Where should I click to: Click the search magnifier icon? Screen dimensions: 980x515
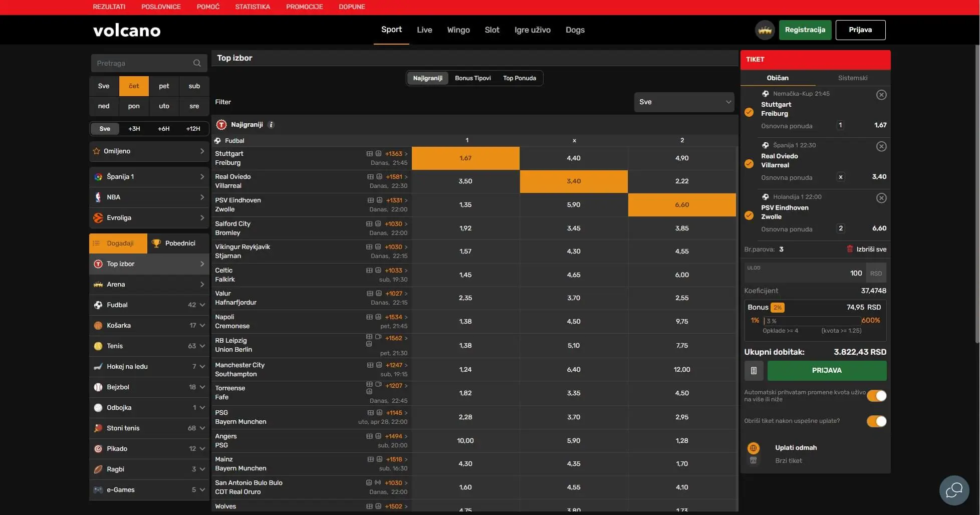click(197, 63)
